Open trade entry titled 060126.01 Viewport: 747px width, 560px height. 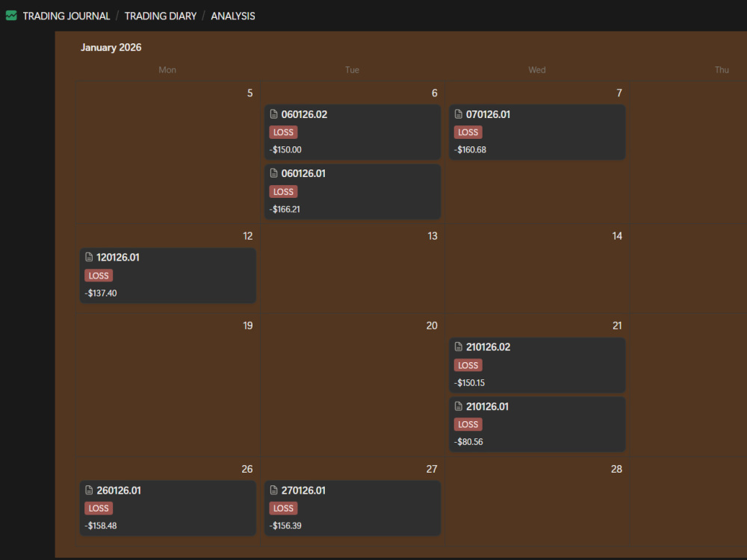303,173
